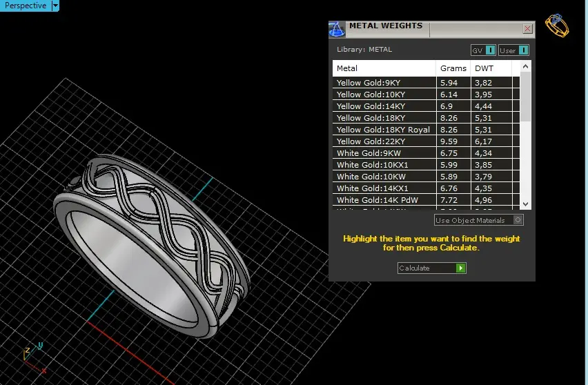This screenshot has width=588, height=385.
Task: Select the White Gold:14K PdW row
Action: 426,200
